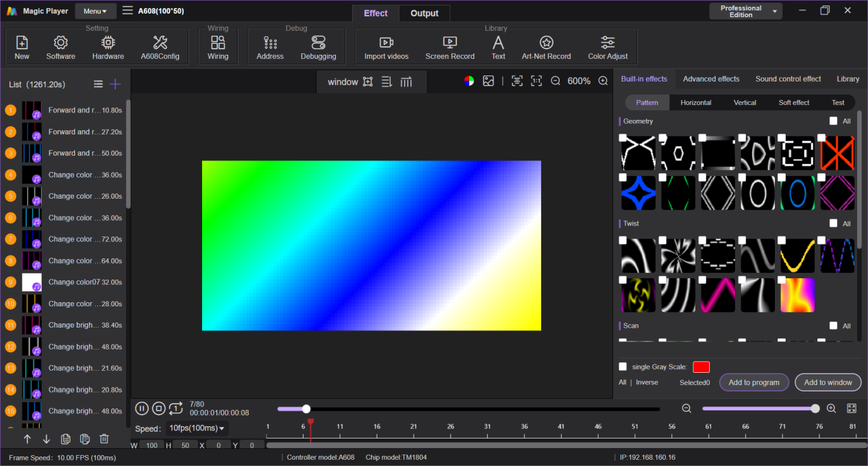Select the Vertical effect category
Image resolution: width=868 pixels, height=466 pixels.
pyautogui.click(x=745, y=103)
